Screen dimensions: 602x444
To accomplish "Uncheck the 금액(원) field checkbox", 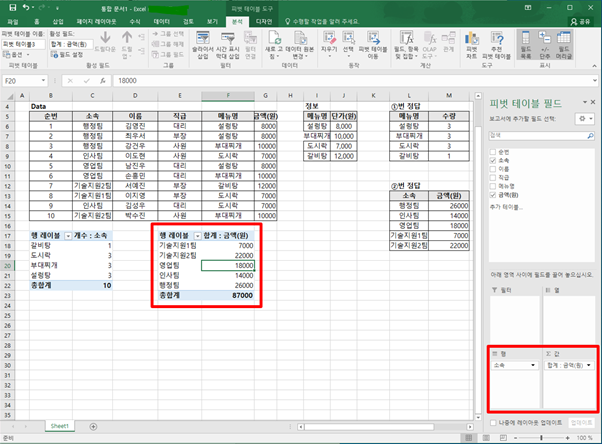I will 493,195.
